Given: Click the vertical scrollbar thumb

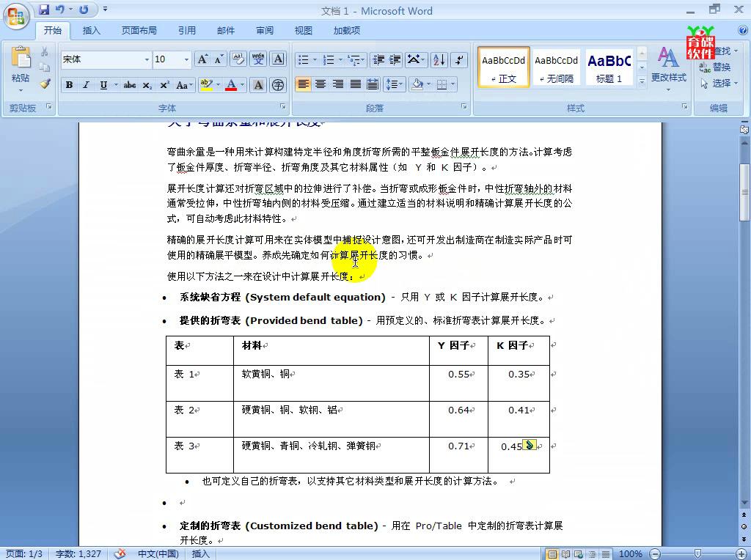Looking at the screenshot, I should click(744, 191).
